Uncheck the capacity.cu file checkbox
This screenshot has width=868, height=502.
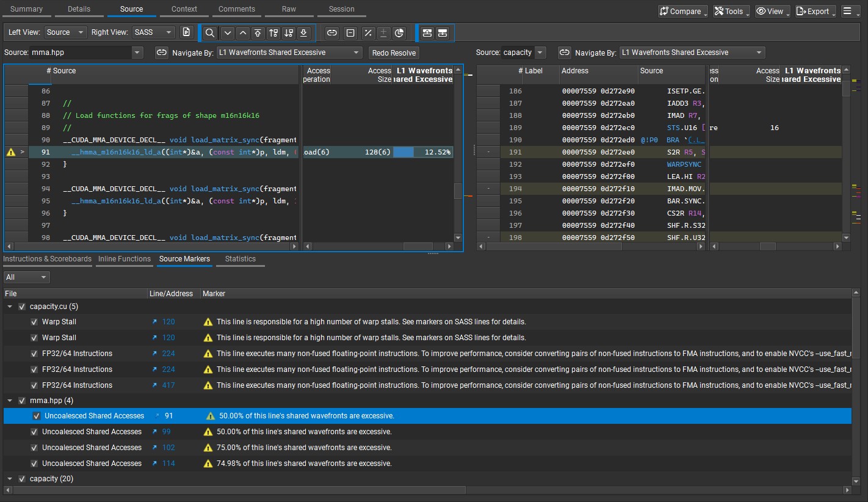click(x=22, y=307)
